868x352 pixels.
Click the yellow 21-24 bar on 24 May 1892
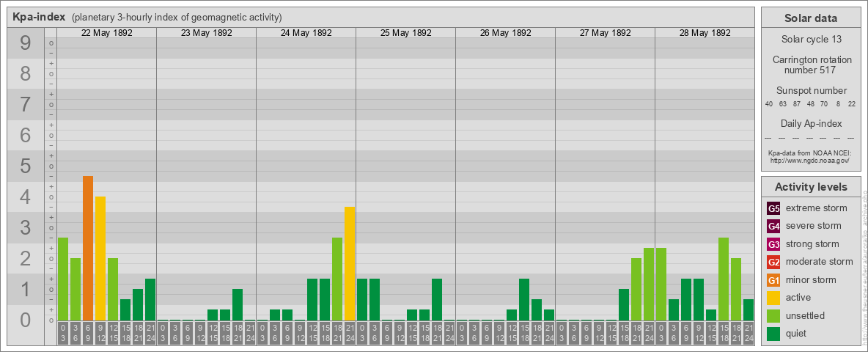click(349, 263)
